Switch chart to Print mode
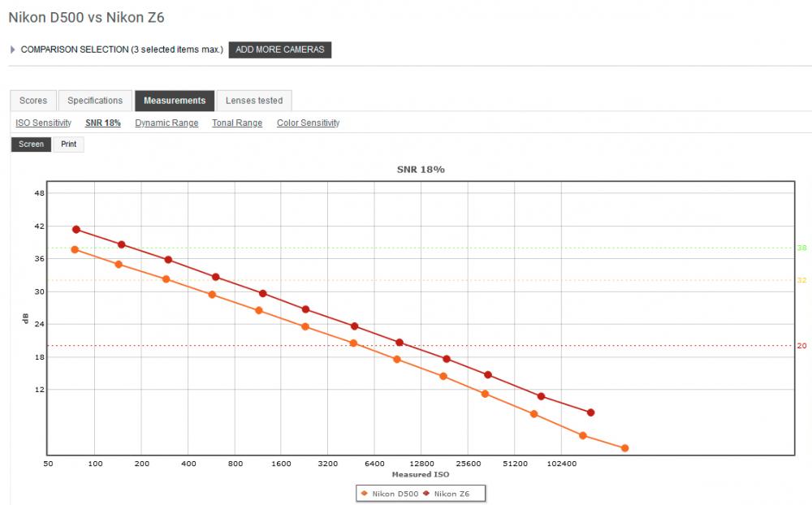 coord(68,144)
